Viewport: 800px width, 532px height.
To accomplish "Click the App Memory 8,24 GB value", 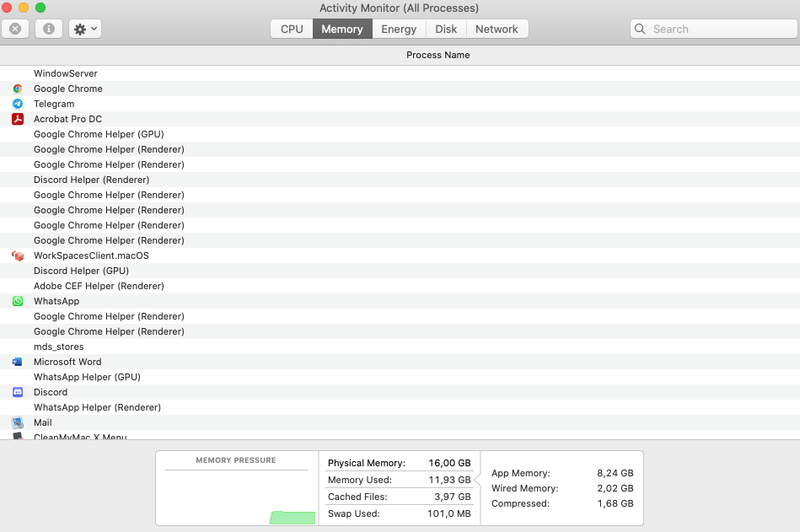I will 615,473.
